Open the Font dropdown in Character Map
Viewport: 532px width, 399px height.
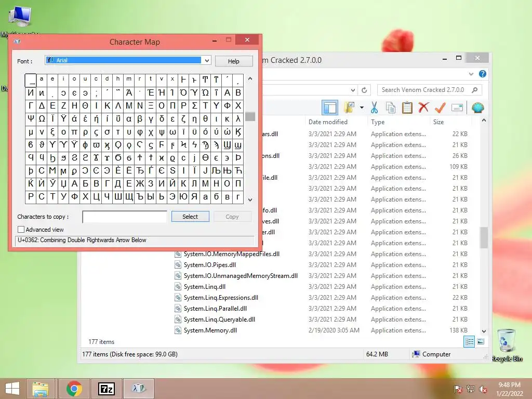(x=207, y=60)
